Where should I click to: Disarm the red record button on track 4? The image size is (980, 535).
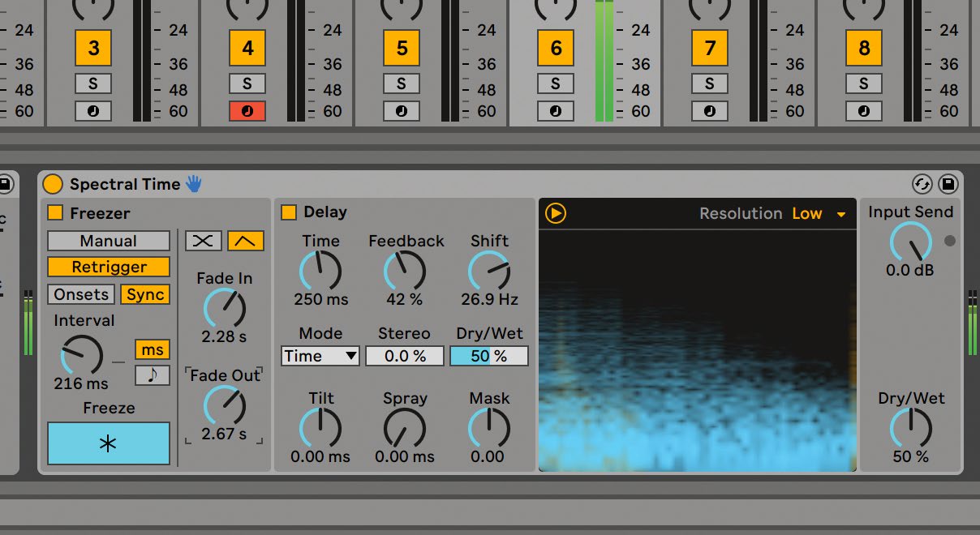pos(247,111)
